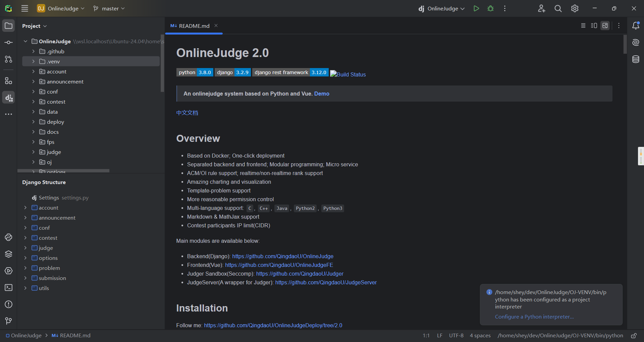The image size is (644, 342).
Task: Open the OnlineJudge run configuration dropdown
Action: coord(441,8)
